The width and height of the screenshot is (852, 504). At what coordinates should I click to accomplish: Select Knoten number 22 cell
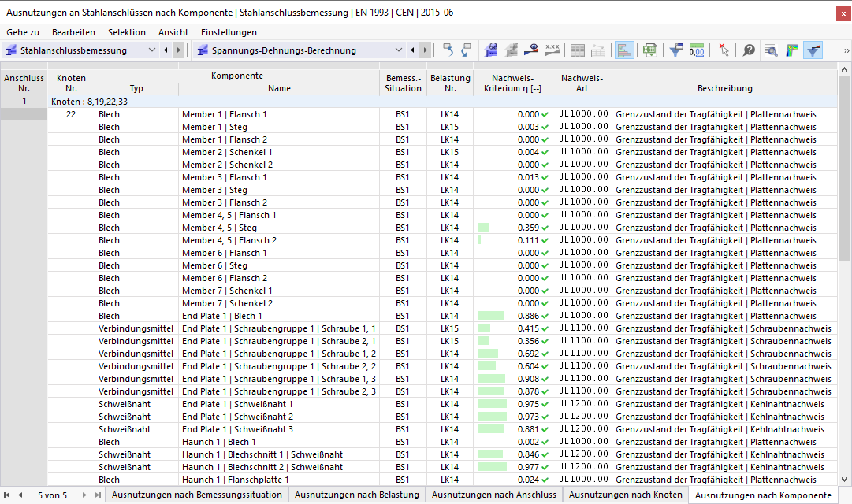[71, 114]
